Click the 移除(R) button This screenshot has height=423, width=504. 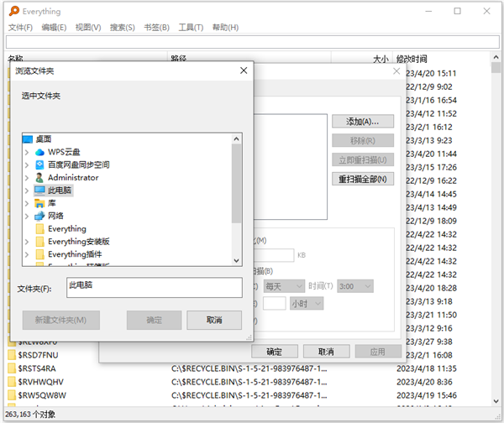pyautogui.click(x=363, y=140)
